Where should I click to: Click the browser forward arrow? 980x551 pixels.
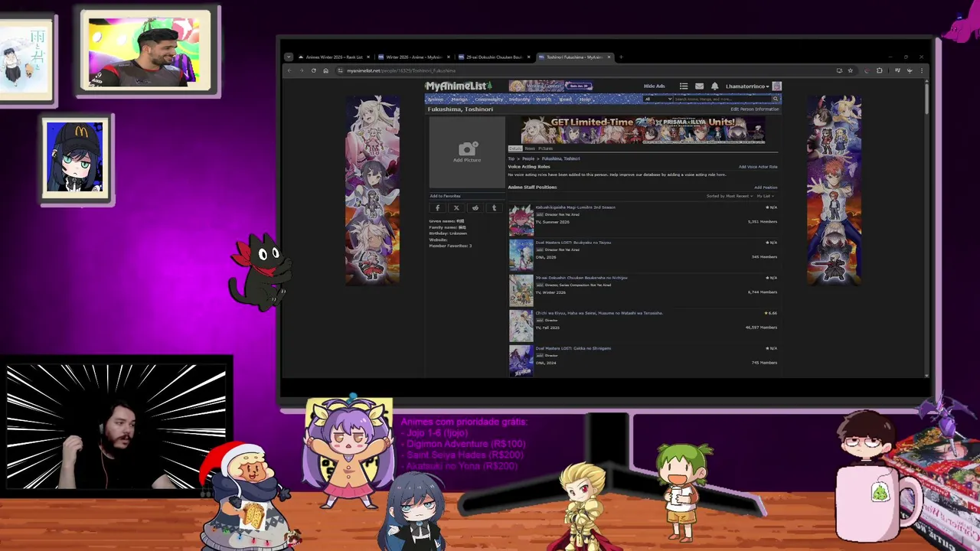click(x=302, y=70)
